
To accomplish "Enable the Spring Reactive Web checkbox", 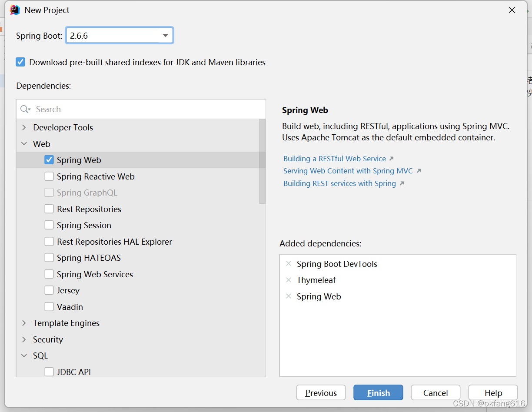I will tap(49, 176).
